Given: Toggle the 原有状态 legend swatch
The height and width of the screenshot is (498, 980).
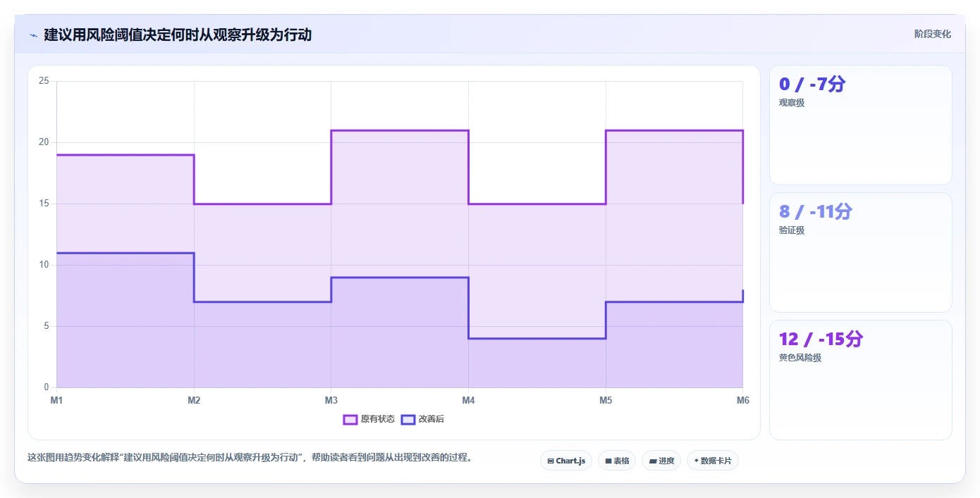Looking at the screenshot, I should click(x=350, y=419).
